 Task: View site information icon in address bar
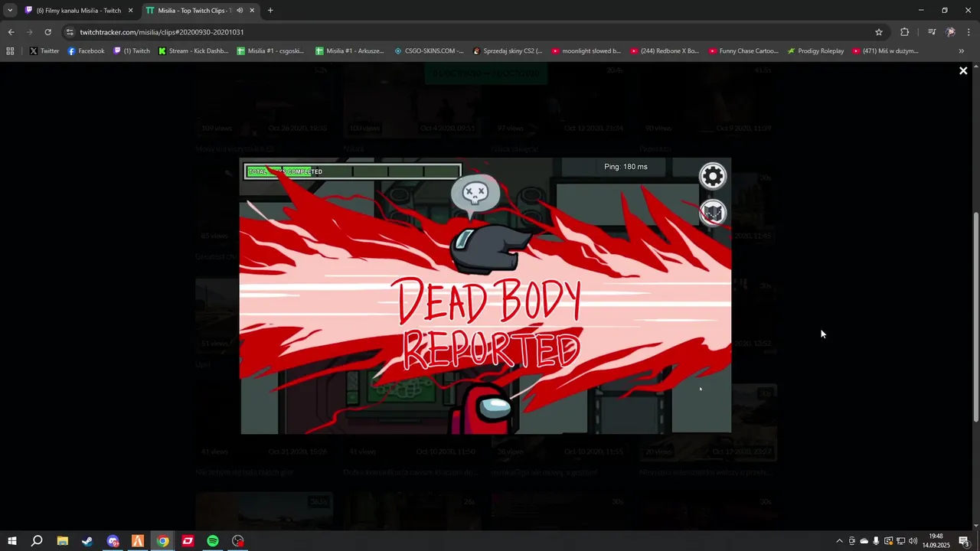click(x=70, y=32)
